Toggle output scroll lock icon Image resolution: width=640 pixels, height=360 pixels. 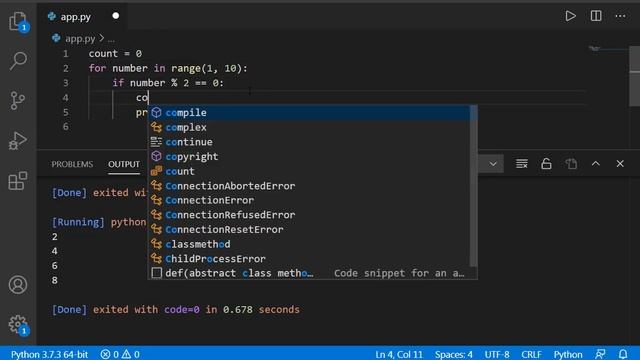pos(546,164)
